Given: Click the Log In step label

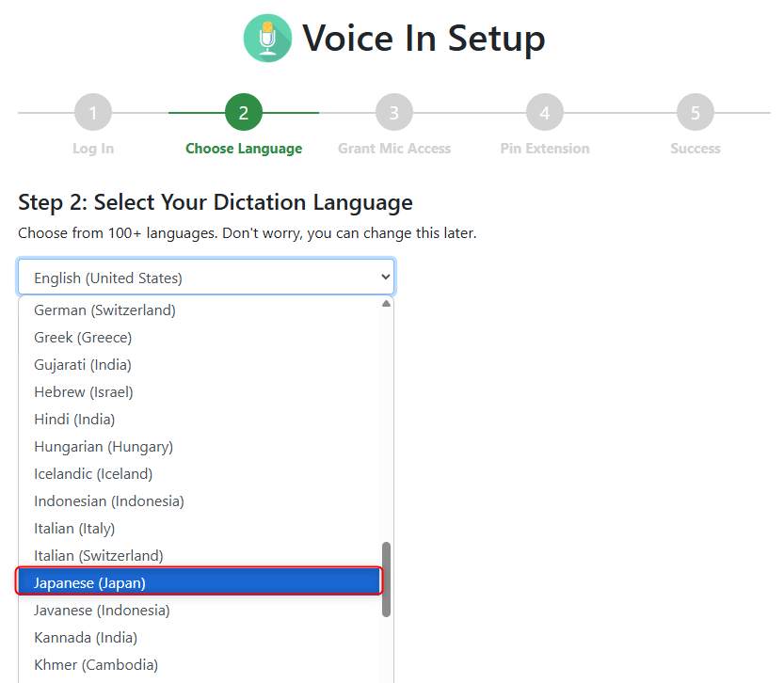Looking at the screenshot, I should point(93,149).
